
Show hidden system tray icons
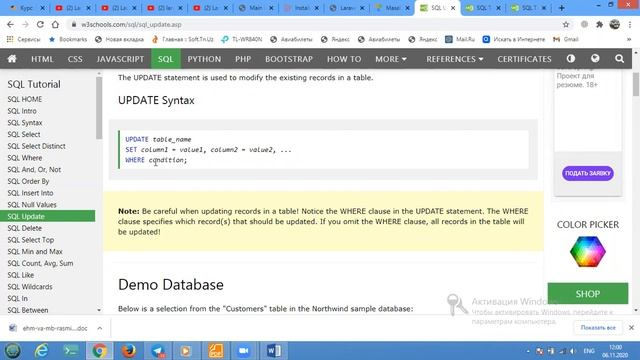tap(528, 351)
